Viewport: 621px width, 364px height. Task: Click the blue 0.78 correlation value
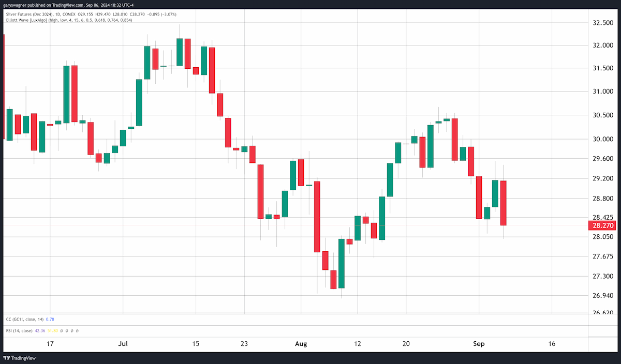[x=50, y=319]
